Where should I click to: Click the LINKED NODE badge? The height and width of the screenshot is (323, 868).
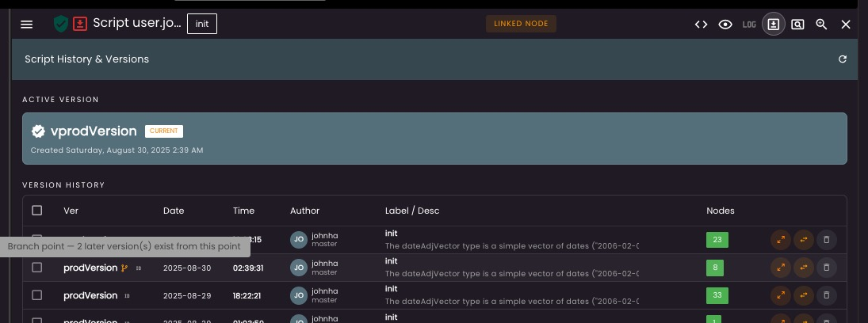tap(521, 24)
